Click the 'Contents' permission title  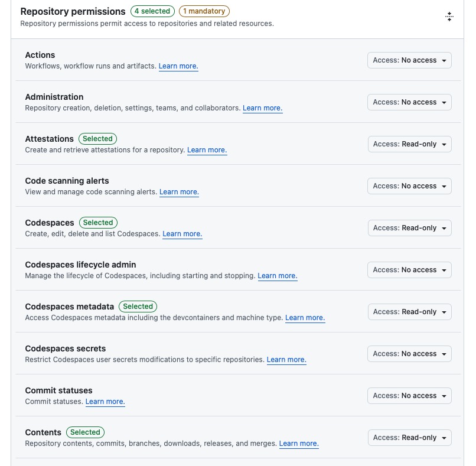pos(43,432)
